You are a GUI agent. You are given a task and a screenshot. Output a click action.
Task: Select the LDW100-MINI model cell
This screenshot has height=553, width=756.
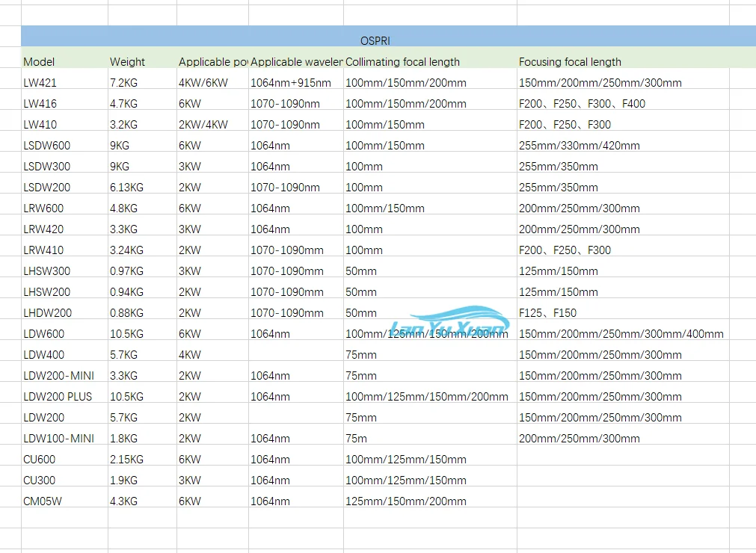pos(64,434)
